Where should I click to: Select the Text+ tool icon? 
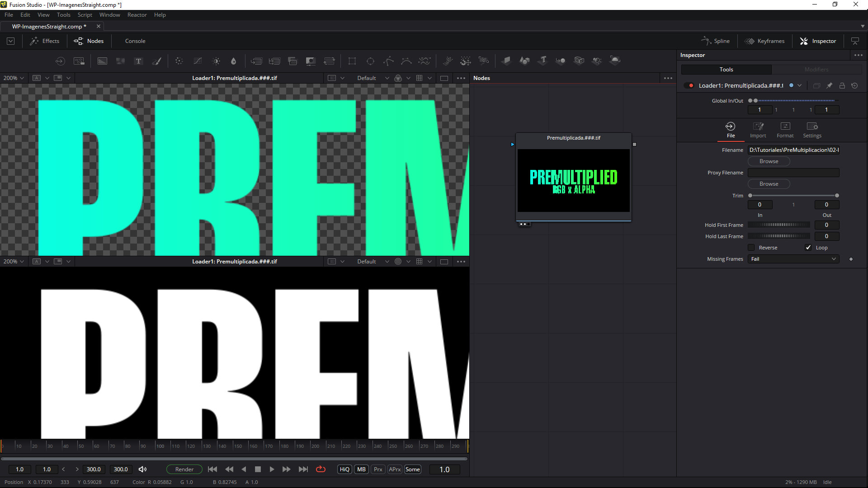click(138, 61)
